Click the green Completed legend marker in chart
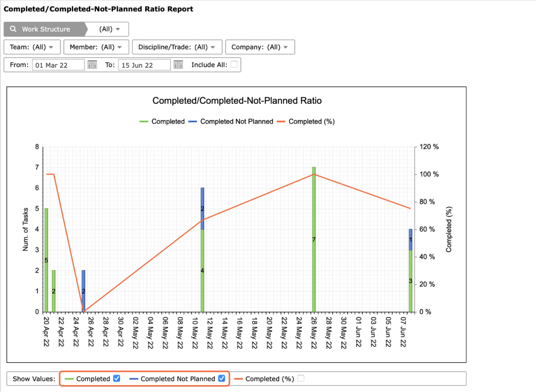 [144, 122]
